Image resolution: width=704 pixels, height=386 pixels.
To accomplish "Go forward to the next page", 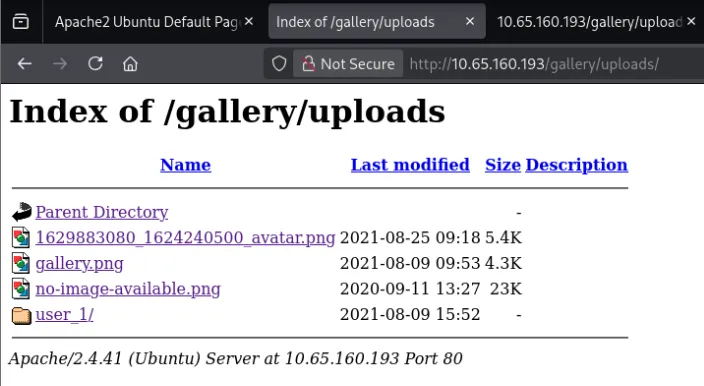I will (60, 64).
